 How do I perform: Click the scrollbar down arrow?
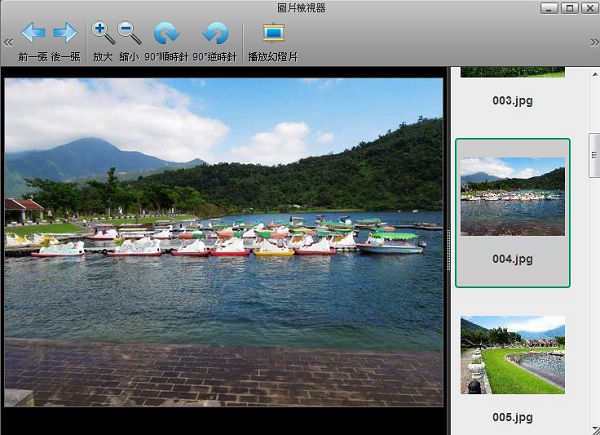click(x=595, y=430)
